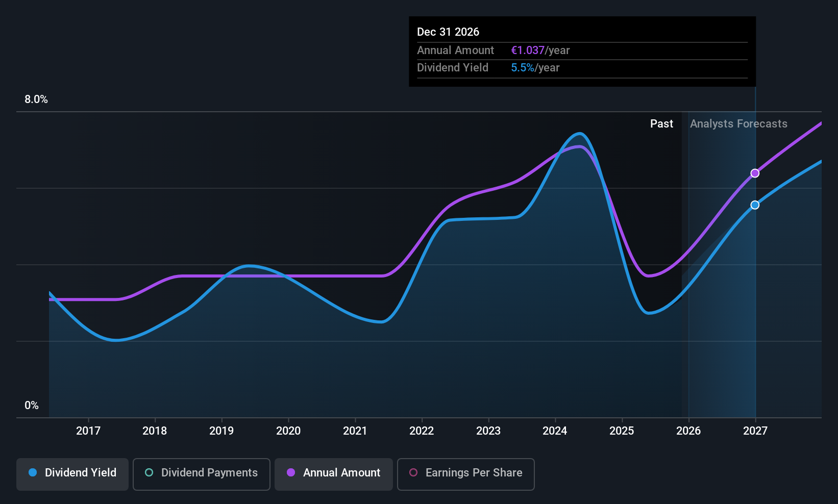Click the blue Dividend Yield legend dot

click(32, 473)
